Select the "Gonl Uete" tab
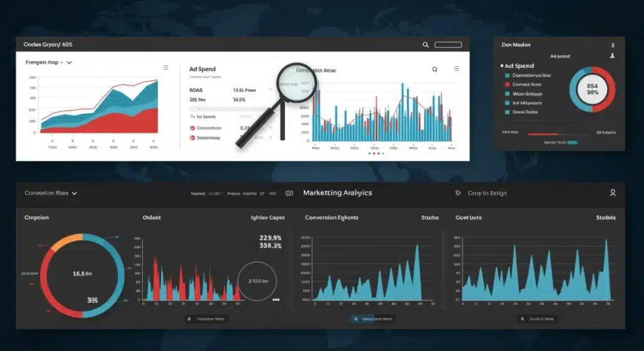Viewport: 644px width, 351px height. tap(469, 218)
